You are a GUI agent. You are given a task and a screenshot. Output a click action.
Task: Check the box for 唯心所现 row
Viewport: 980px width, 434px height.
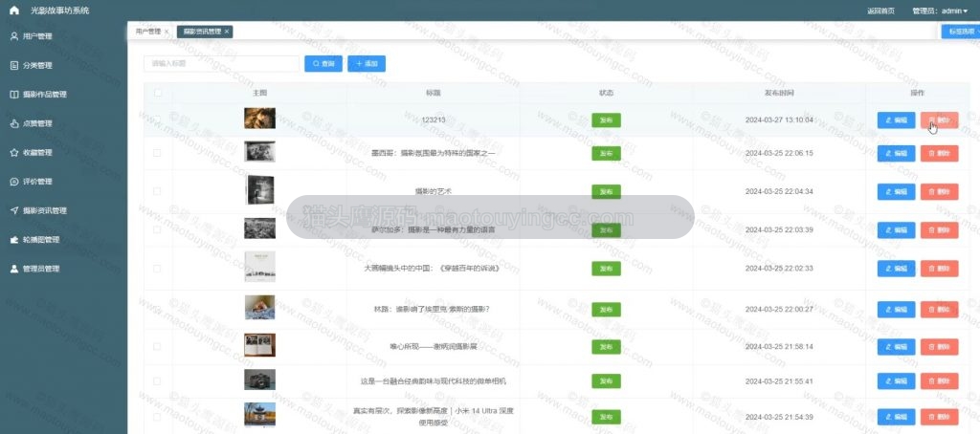[x=157, y=346]
